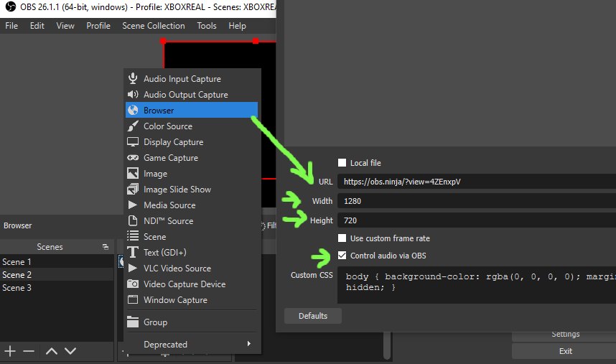The height and width of the screenshot is (364, 616).
Task: Click the Custom CSS text area
Action: 477,285
